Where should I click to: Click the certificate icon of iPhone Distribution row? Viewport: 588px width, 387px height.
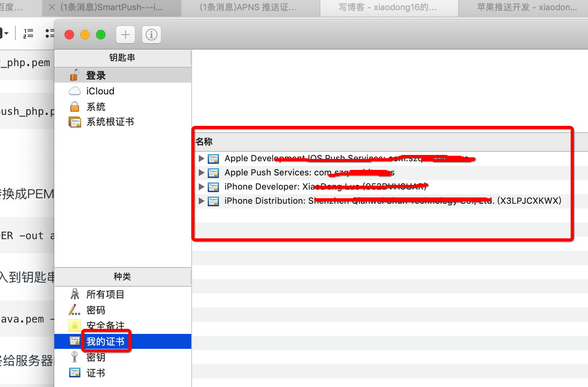(x=213, y=201)
